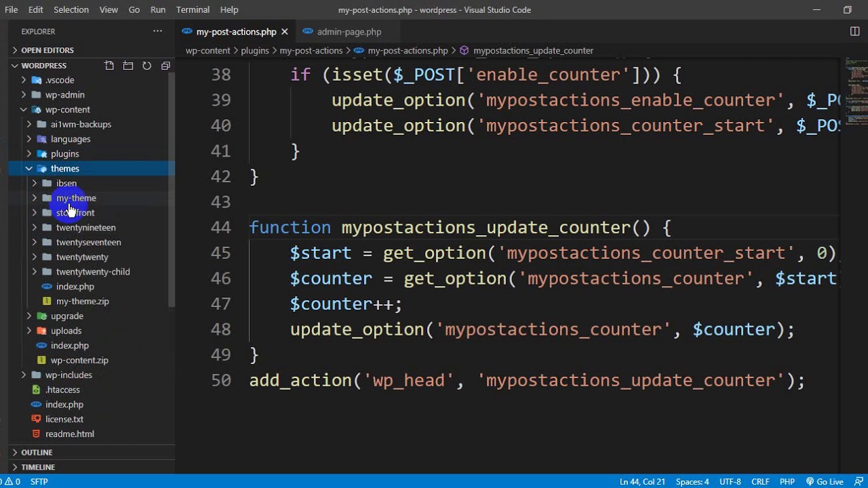Screen dimensions: 868x488
Task: Click plugins in the breadcrumb path
Action: pyautogui.click(x=255, y=51)
